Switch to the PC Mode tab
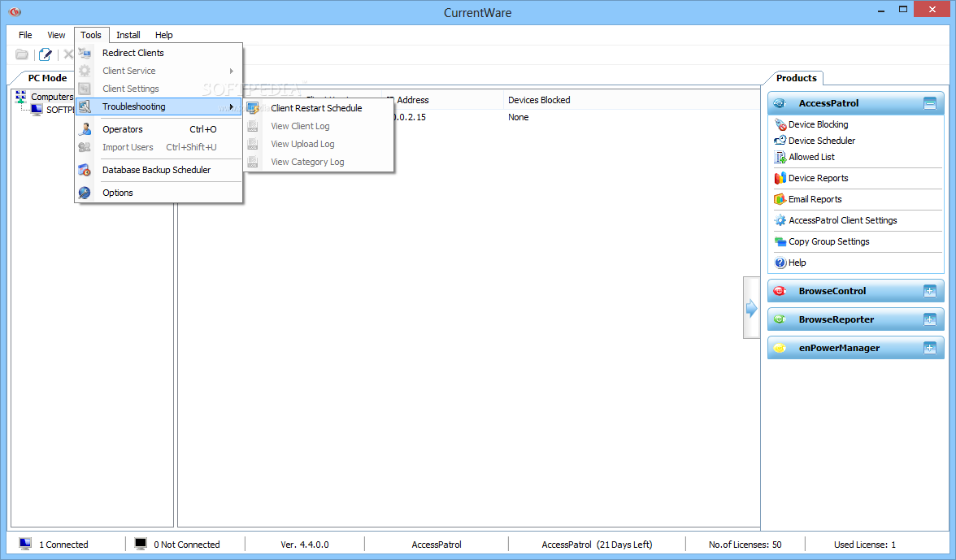This screenshot has height=560, width=956. coord(47,78)
